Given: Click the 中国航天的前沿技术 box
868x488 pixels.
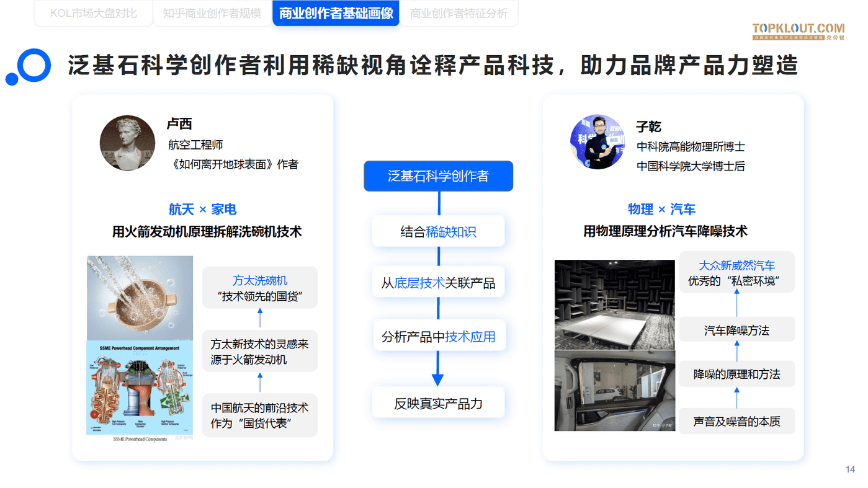Looking at the screenshot, I should (x=260, y=415).
